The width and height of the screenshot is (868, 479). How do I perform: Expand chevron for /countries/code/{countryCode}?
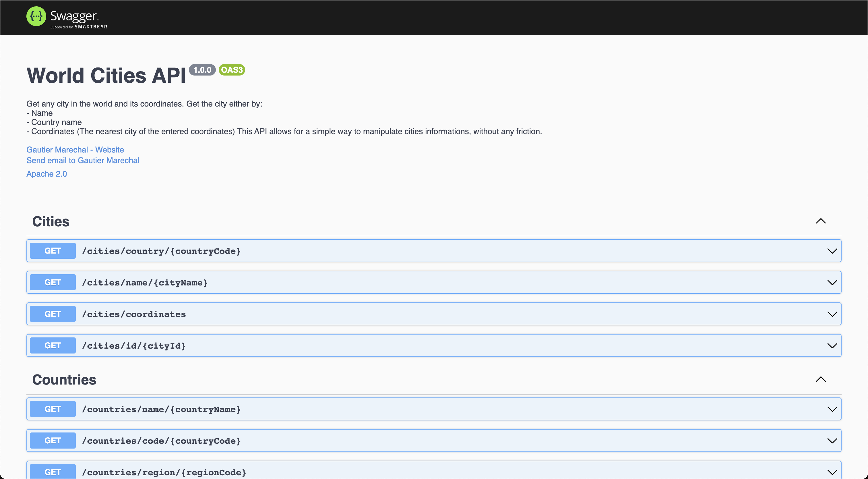(x=832, y=441)
